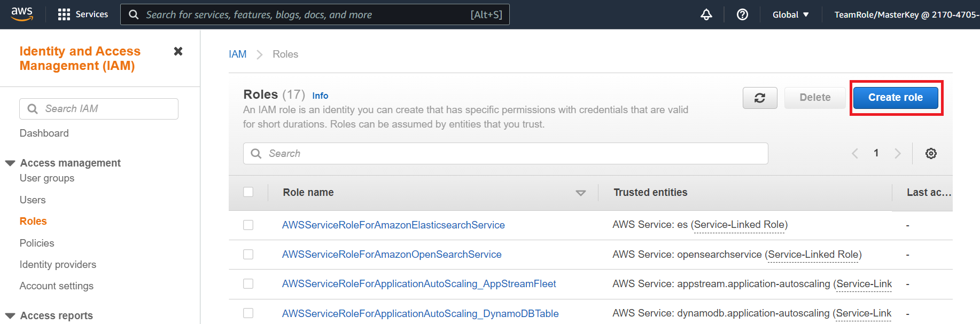
Task: Open the Roles Info link
Action: pos(320,96)
